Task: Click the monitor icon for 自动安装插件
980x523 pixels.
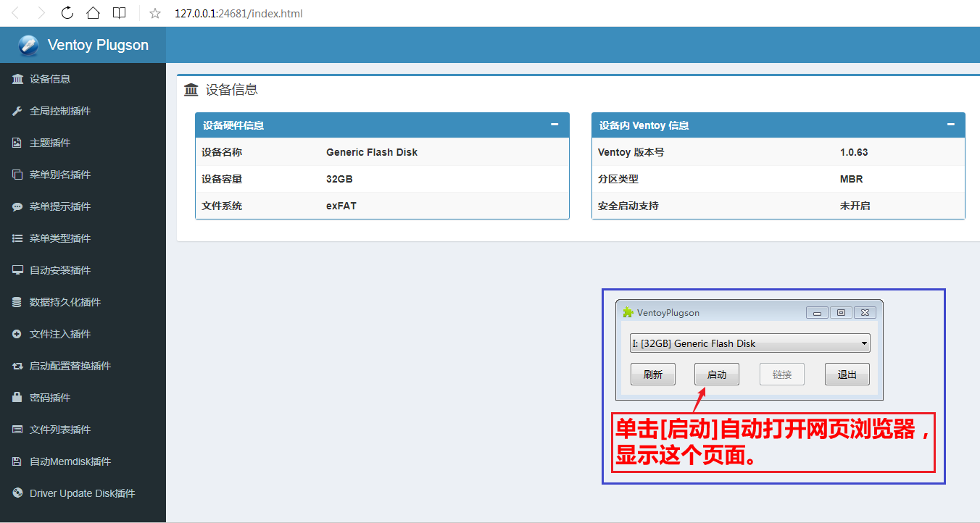Action: [x=17, y=270]
